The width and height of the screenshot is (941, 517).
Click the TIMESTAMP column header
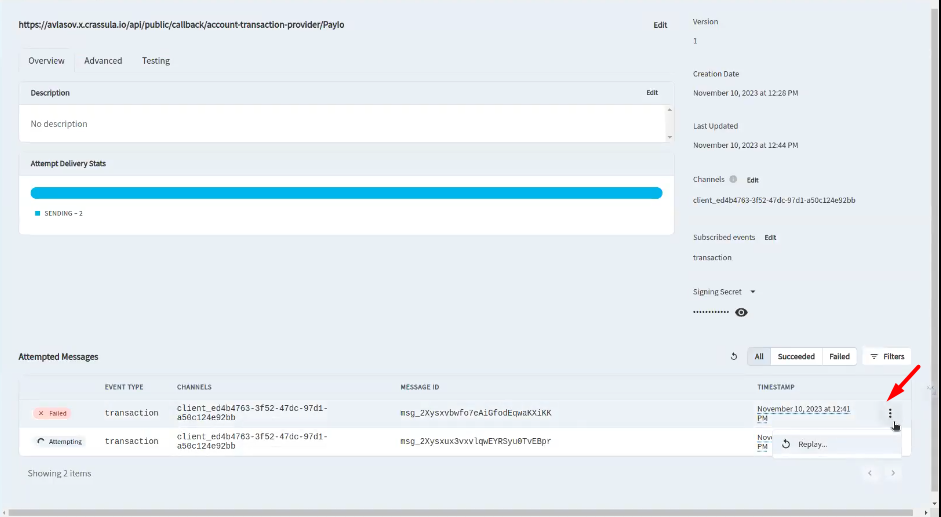coord(775,387)
